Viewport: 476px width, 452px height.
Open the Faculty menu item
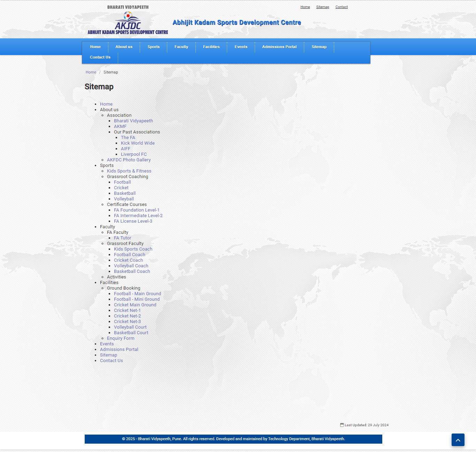point(181,47)
